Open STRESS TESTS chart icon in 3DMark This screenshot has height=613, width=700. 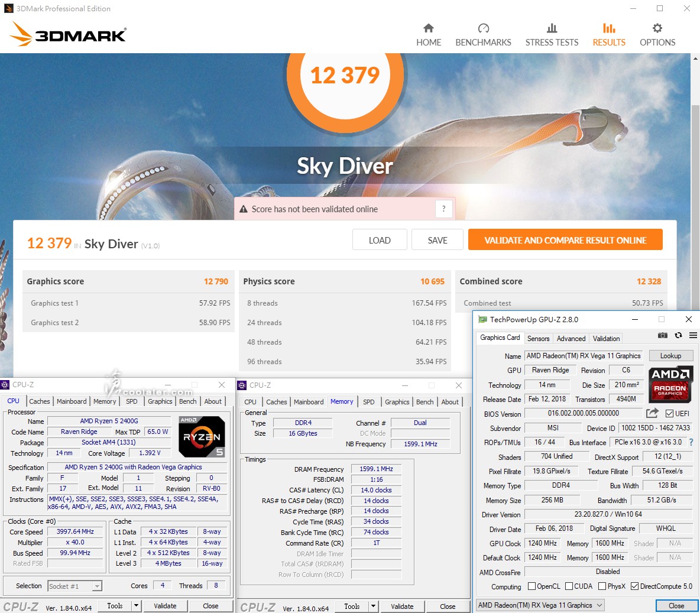click(x=552, y=28)
